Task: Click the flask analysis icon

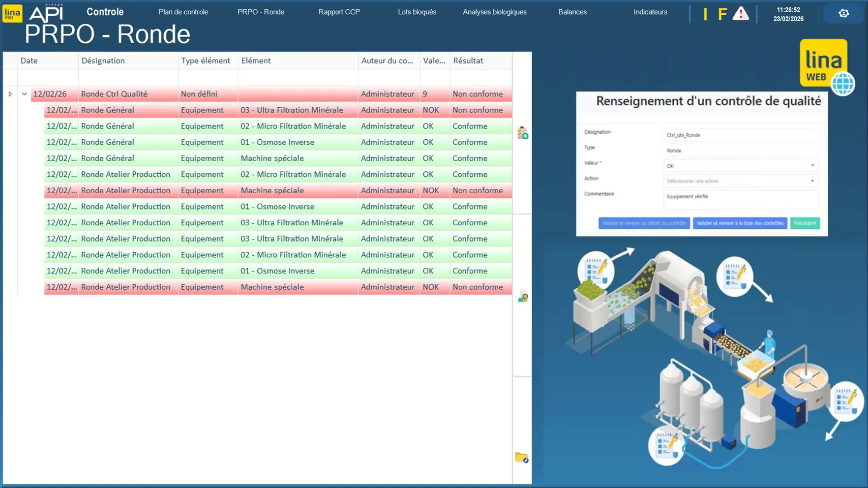Action: coord(522,296)
